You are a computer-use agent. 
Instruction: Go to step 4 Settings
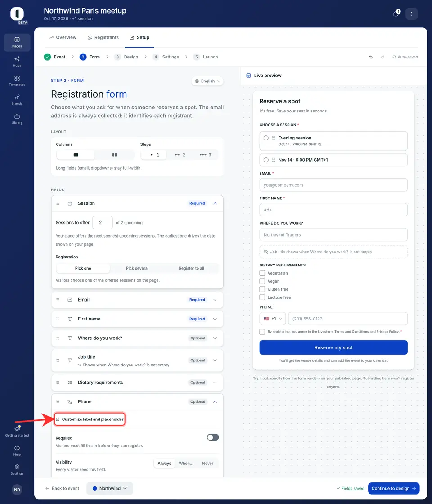166,57
